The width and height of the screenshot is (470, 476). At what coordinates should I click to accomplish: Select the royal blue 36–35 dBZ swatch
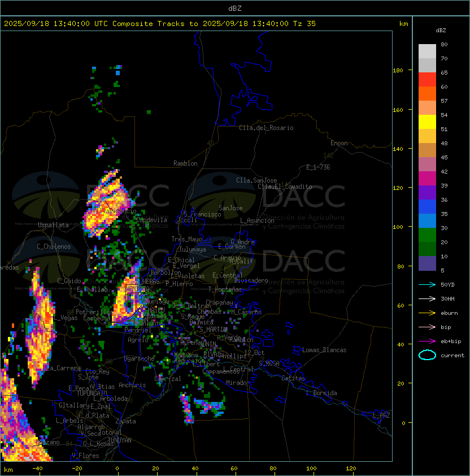(x=427, y=207)
